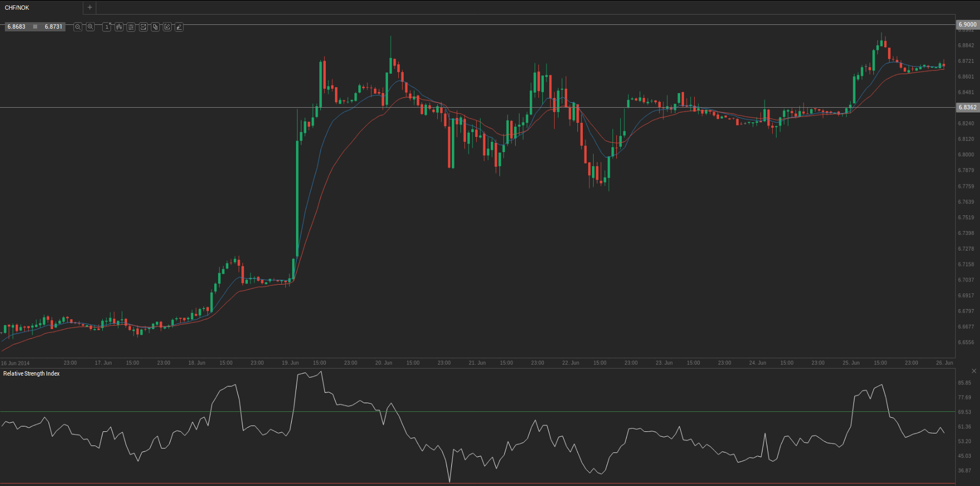Click the 6.7519 price axis value
The image size is (980, 486).
tap(966, 218)
